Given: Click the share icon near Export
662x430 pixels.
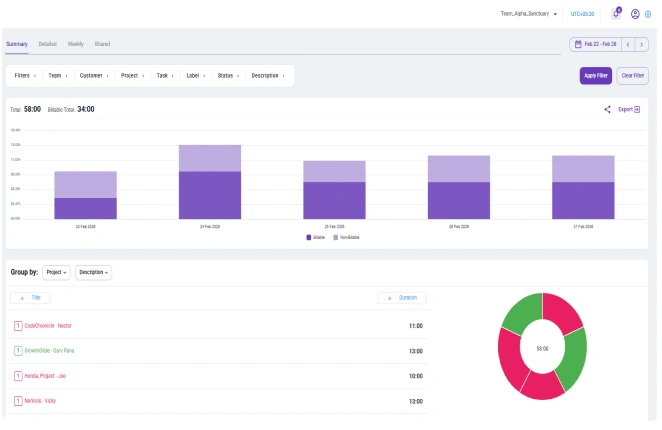Looking at the screenshot, I should coord(607,109).
